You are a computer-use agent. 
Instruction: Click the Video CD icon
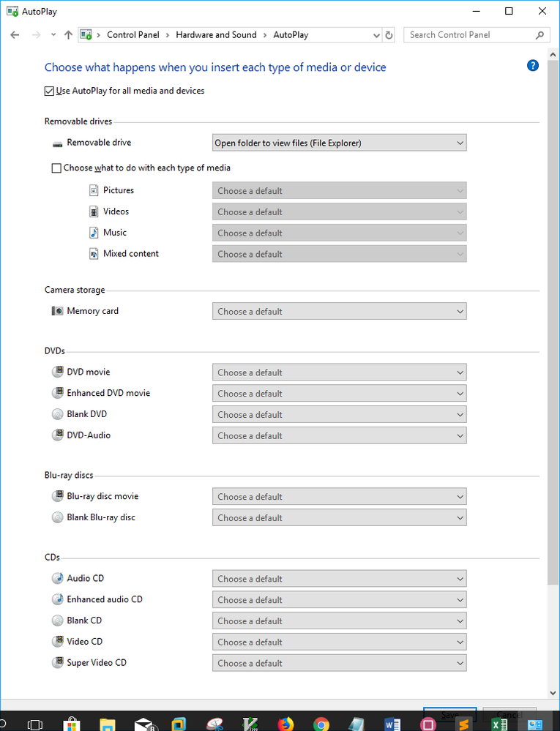(x=57, y=642)
